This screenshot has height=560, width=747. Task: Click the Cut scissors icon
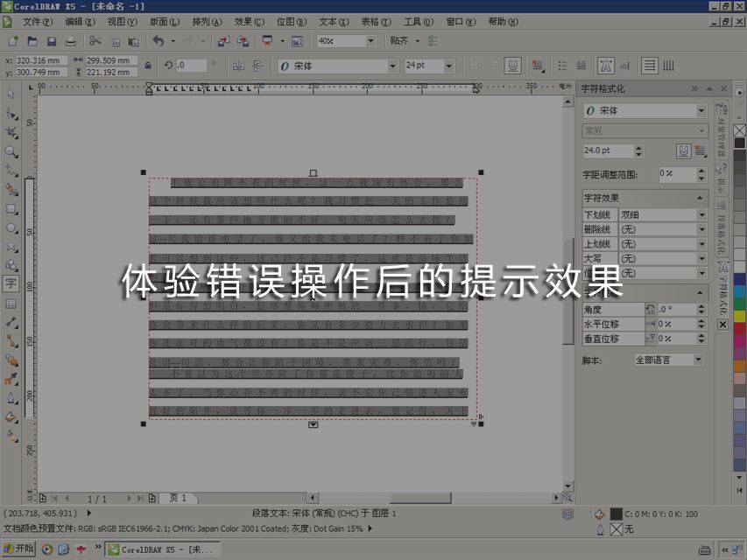click(x=95, y=41)
